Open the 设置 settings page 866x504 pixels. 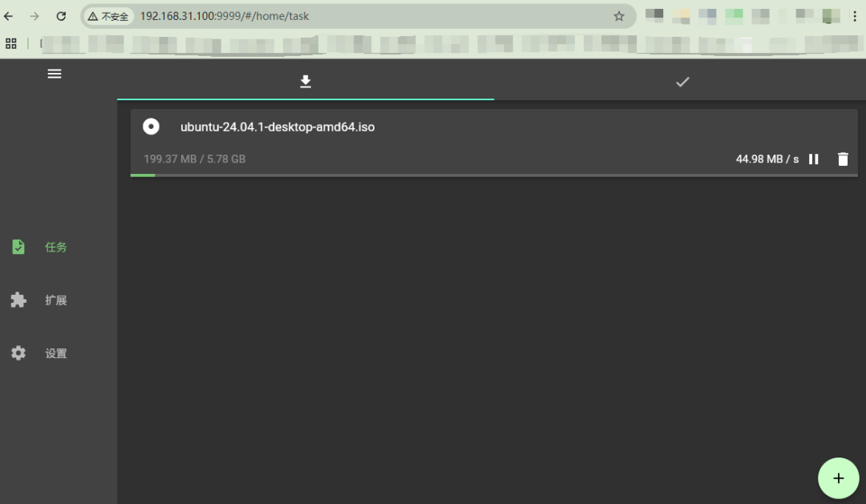55,353
